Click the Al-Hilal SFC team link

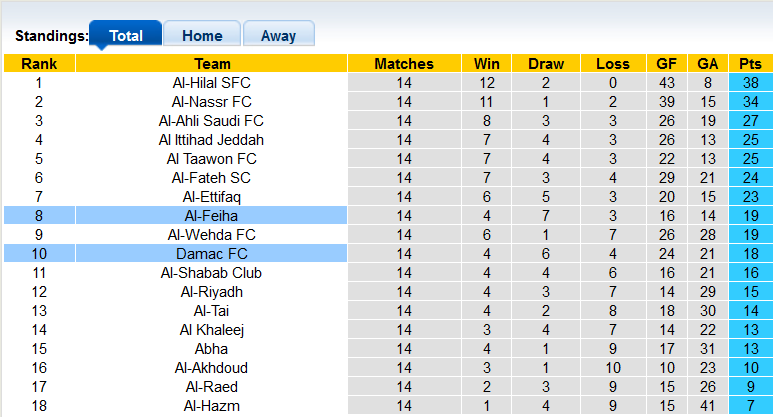(211, 83)
